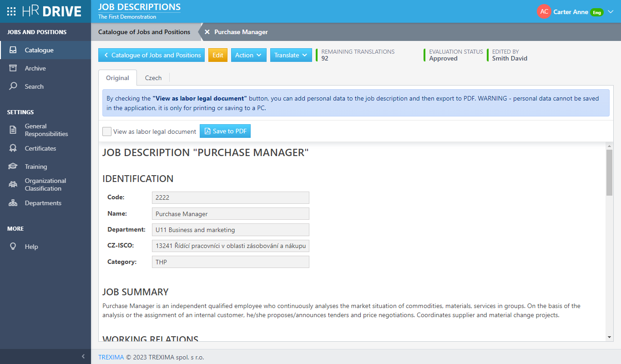Select the Original tab
The height and width of the screenshot is (364, 621).
[x=117, y=78]
